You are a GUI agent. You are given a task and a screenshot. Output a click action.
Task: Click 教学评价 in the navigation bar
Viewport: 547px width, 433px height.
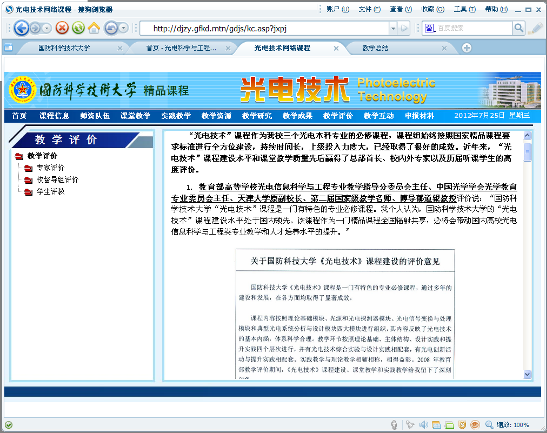coord(338,116)
